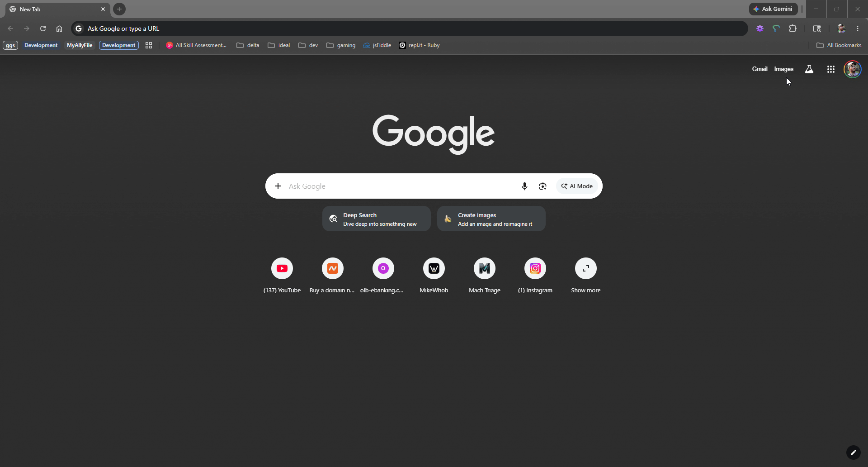
Task: Open Search Labs flask icon
Action: tap(809, 69)
